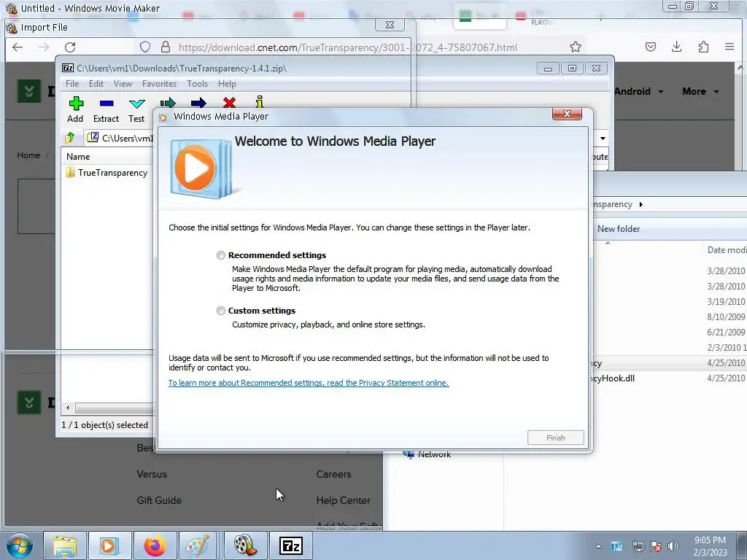This screenshot has height=560, width=747.
Task: Click the Date modified column header
Action: (727, 250)
